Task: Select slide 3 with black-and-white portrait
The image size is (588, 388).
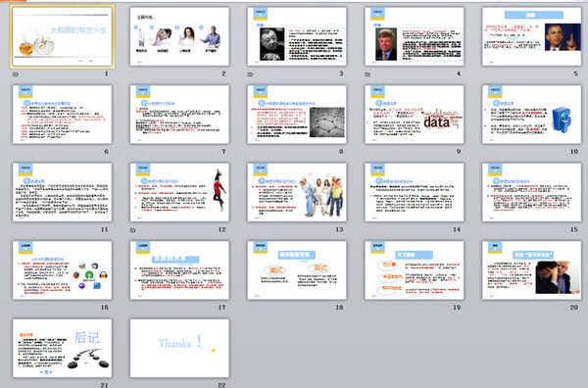Action: [x=297, y=36]
